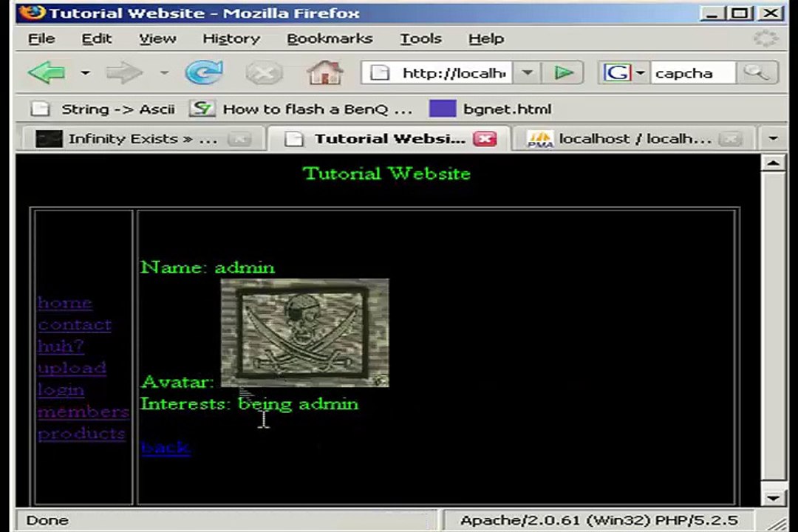Open the search engine selector dropdown

click(640, 73)
